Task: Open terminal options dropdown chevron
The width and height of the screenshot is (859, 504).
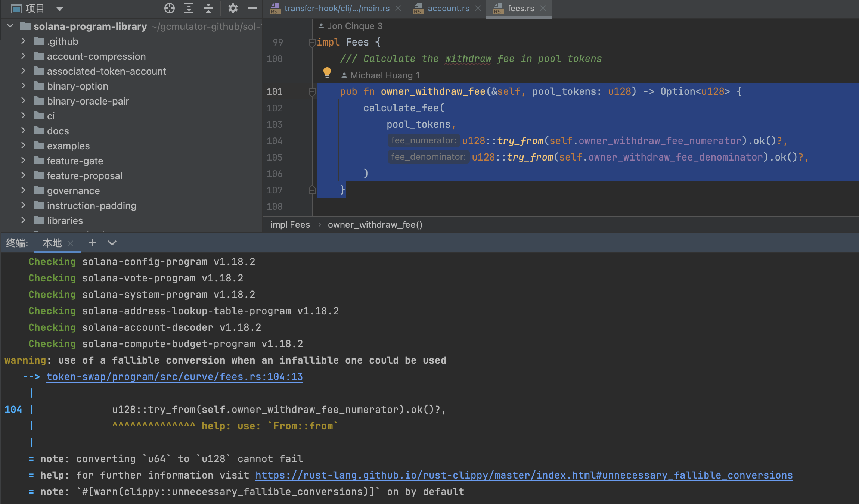Action: [x=112, y=243]
